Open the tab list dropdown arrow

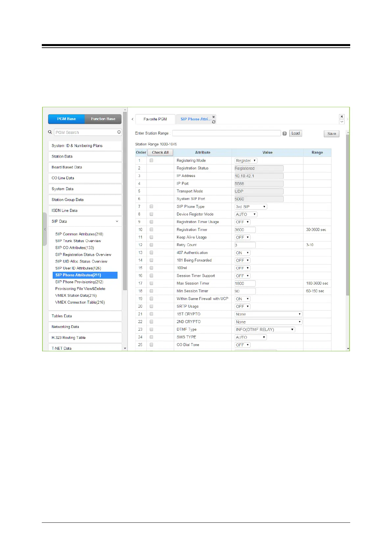pos(342,122)
